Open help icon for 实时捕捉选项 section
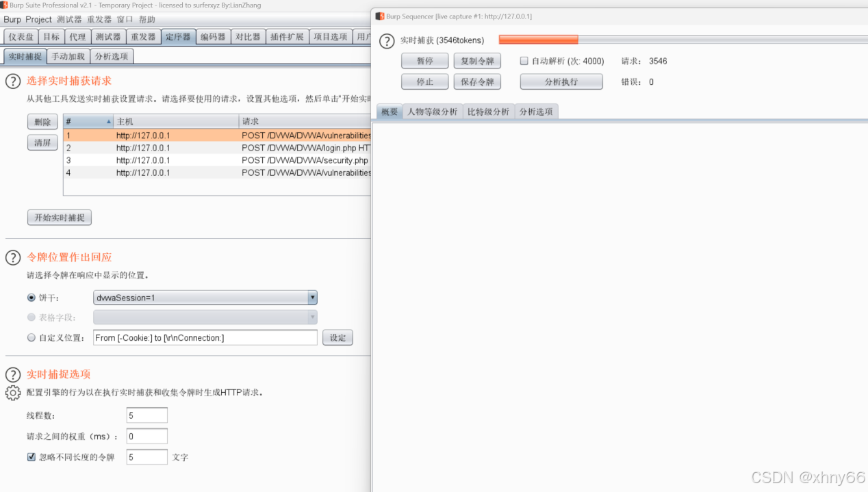868x492 pixels. (x=13, y=374)
